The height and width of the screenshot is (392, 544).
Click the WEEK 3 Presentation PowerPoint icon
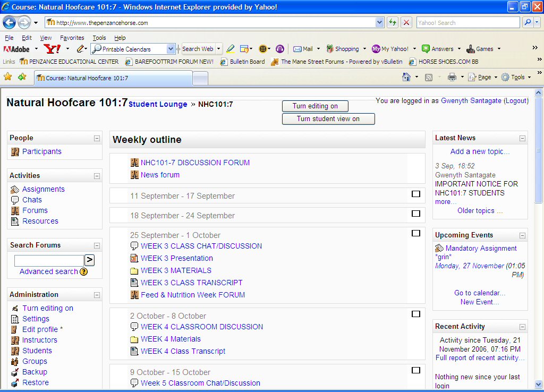[x=134, y=259]
